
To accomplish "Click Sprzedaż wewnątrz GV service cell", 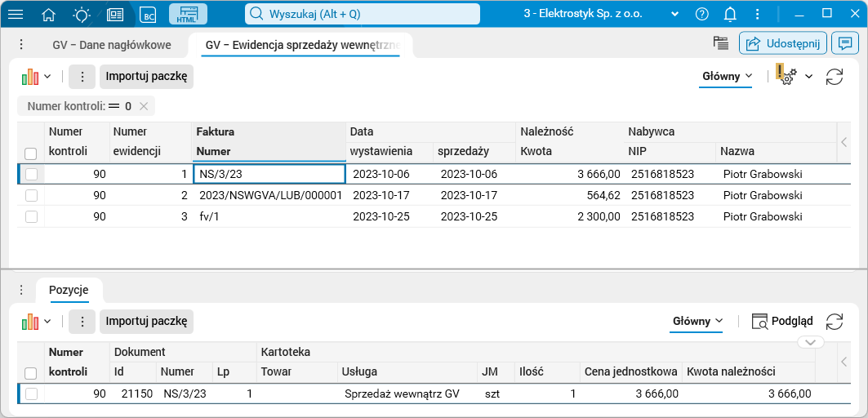I will pyautogui.click(x=407, y=394).
